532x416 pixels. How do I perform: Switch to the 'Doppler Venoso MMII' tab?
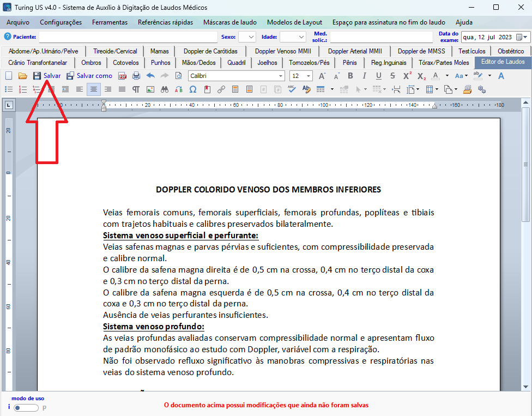tap(283, 51)
